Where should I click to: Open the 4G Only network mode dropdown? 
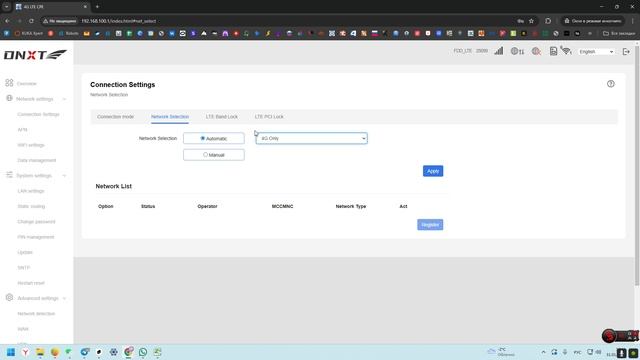pos(311,138)
